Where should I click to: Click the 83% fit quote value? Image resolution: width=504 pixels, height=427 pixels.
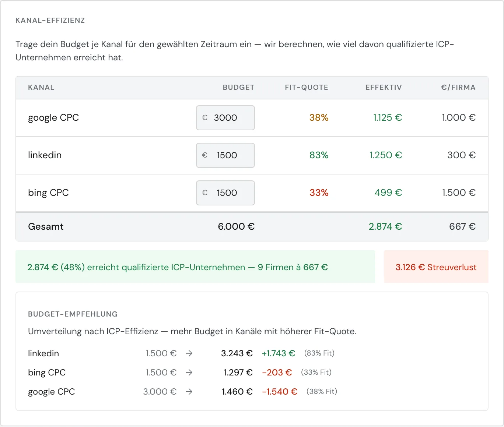click(319, 155)
